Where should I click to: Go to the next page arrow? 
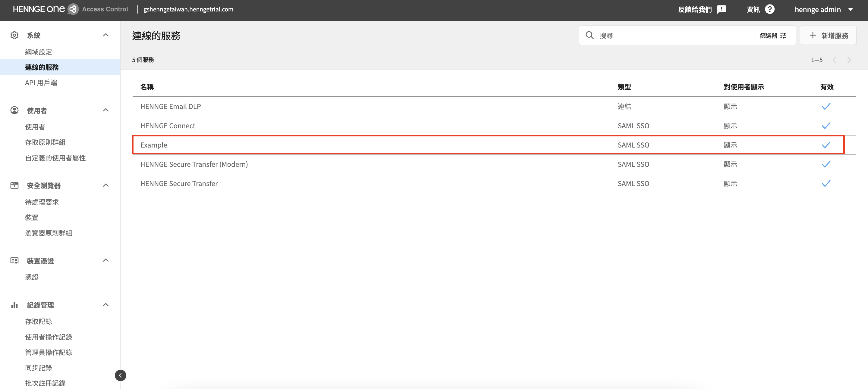pyautogui.click(x=849, y=60)
